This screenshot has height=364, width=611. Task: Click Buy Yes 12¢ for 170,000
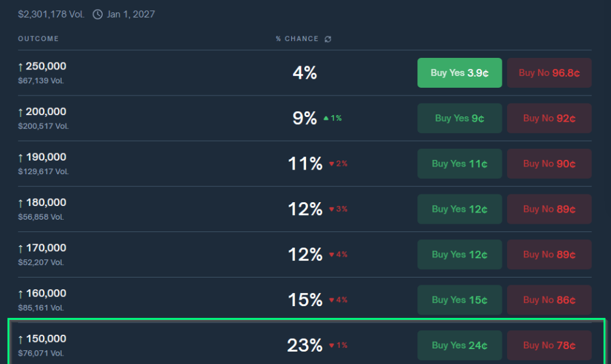[x=460, y=255]
